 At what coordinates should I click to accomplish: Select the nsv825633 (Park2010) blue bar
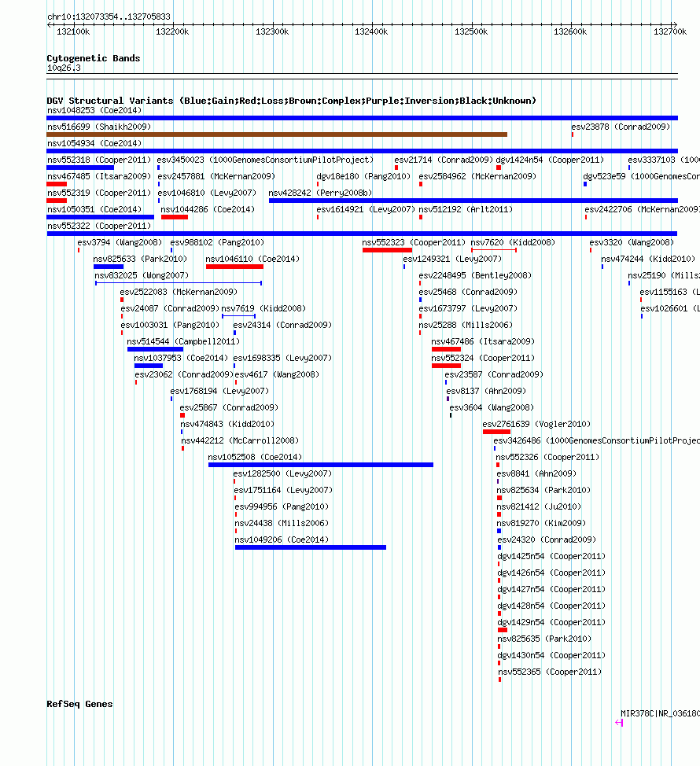point(109,267)
